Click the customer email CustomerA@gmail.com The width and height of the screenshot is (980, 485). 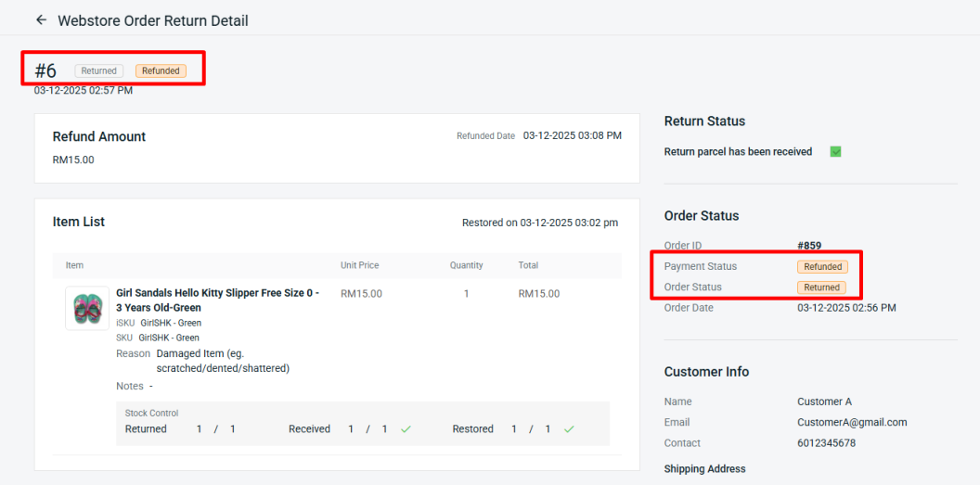pos(851,422)
